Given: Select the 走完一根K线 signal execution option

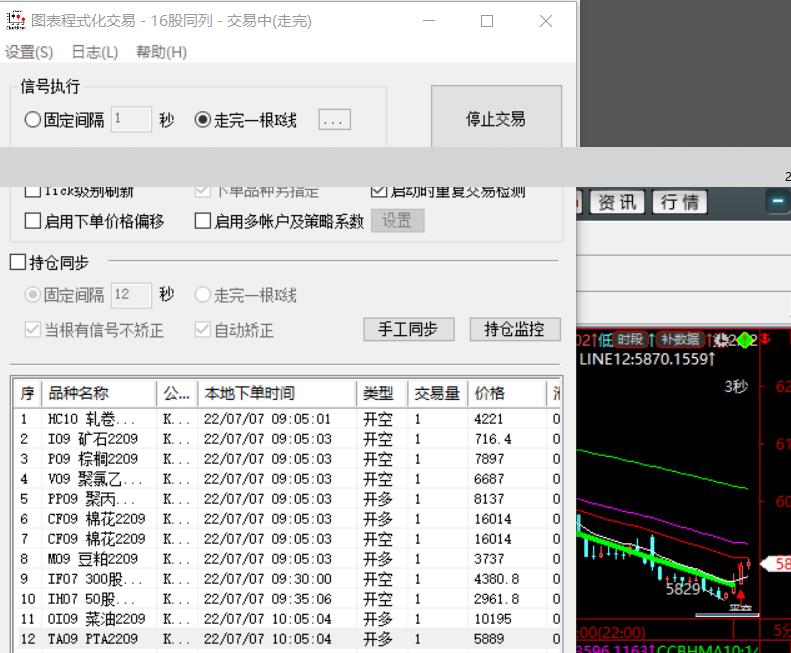Looking at the screenshot, I should [x=203, y=120].
